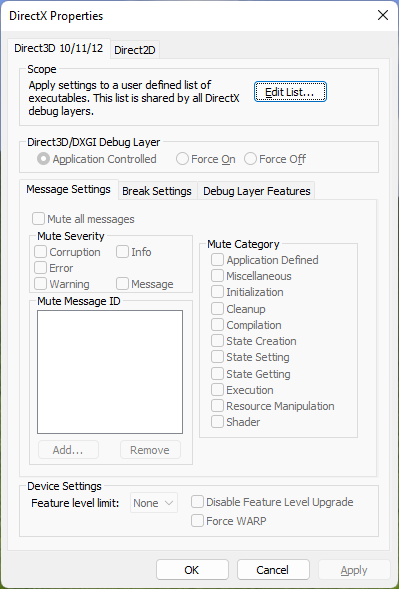The width and height of the screenshot is (399, 589).
Task: Check the Error severity checkbox
Action: pos(54,268)
